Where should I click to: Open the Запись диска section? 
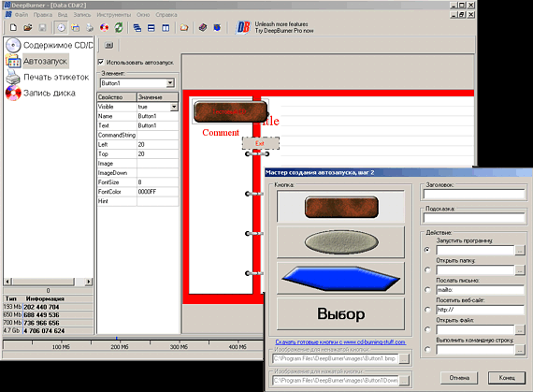(40, 94)
